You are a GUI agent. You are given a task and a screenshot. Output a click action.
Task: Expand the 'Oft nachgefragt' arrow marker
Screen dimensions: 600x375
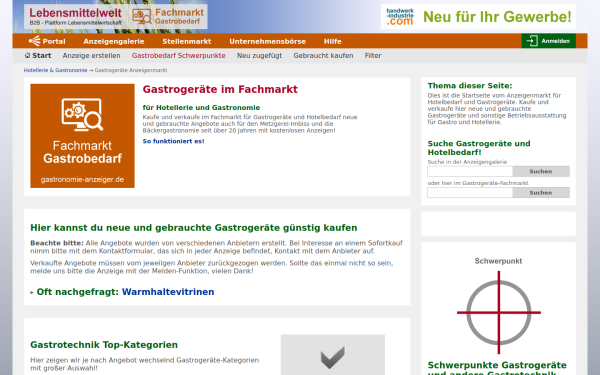coord(32,292)
